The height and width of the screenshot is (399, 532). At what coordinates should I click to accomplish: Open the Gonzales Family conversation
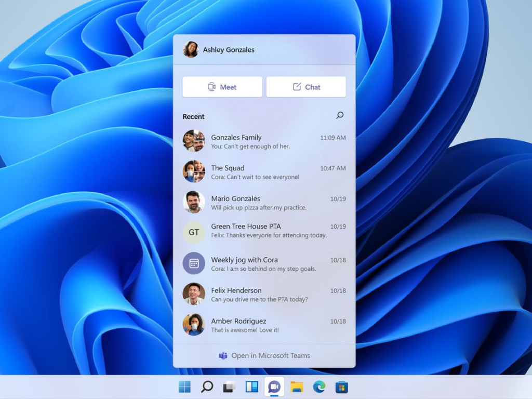click(264, 141)
